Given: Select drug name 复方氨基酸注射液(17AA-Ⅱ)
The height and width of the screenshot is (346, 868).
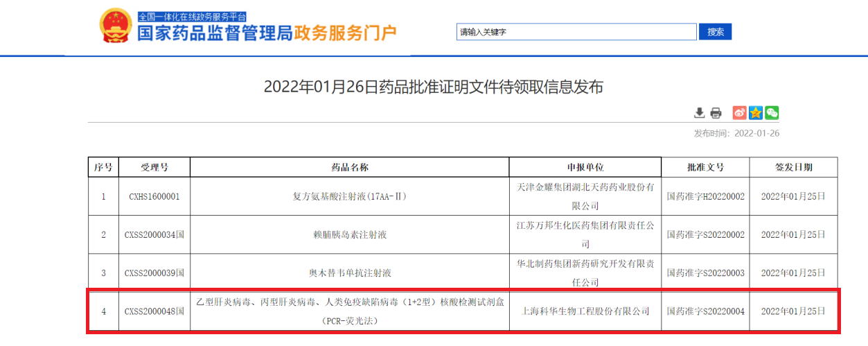Looking at the screenshot, I should (x=349, y=196).
